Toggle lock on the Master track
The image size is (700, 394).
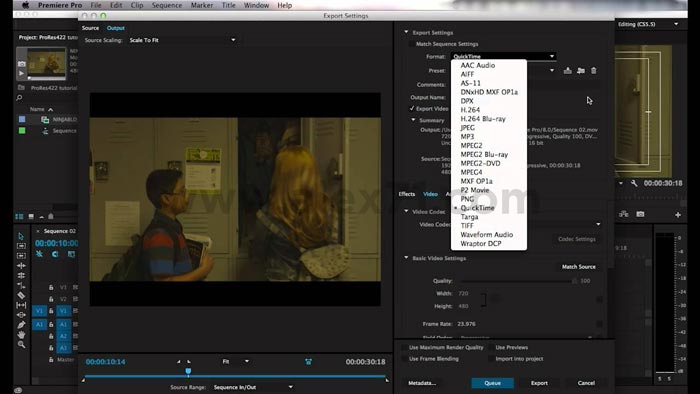point(51,359)
